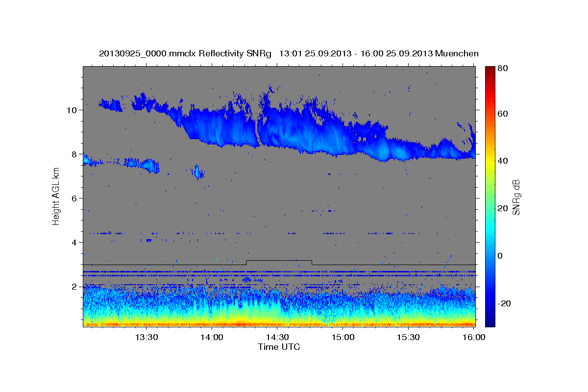The width and height of the screenshot is (588, 392).
Task: Click the raised step in the black line near 14:30
Action: pos(279,262)
